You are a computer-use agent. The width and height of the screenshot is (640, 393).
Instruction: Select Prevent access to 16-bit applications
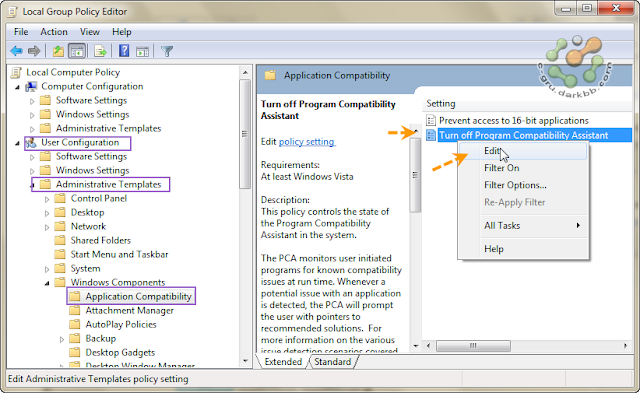[513, 120]
